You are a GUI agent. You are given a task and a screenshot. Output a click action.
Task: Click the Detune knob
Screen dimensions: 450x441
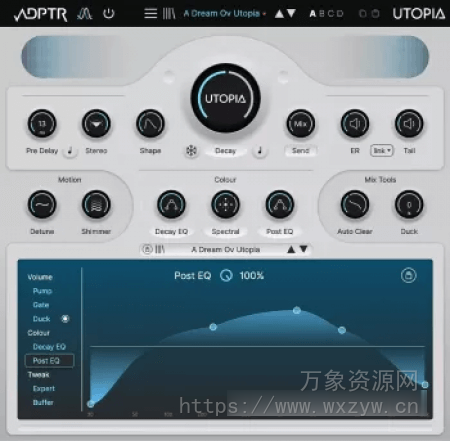tap(42, 204)
